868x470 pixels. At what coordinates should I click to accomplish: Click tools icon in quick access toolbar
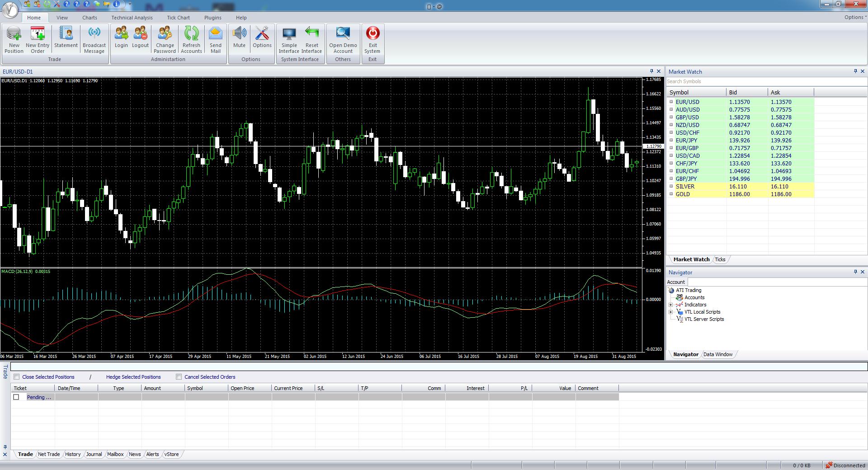(x=57, y=4)
